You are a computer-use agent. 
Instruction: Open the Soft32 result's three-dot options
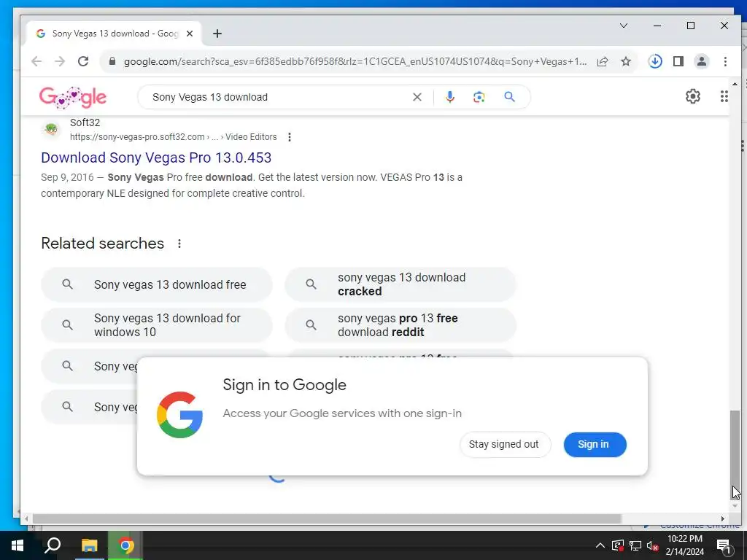tap(289, 137)
